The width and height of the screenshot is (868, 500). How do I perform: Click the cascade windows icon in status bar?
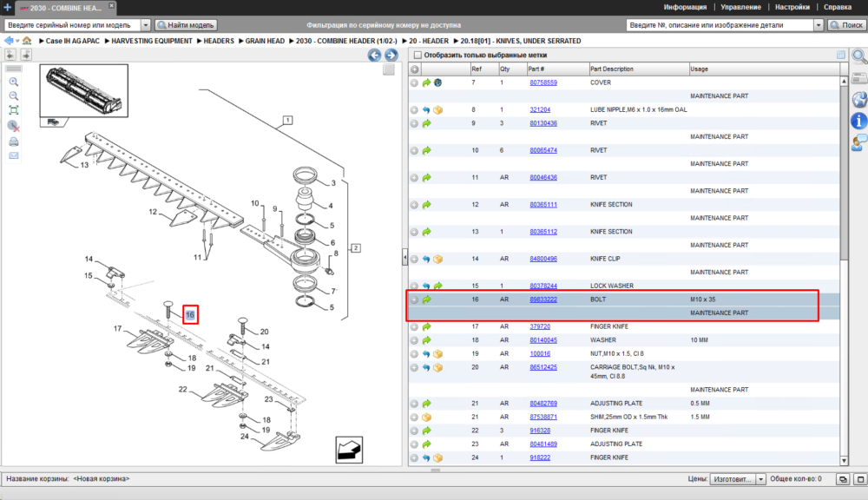click(843, 479)
